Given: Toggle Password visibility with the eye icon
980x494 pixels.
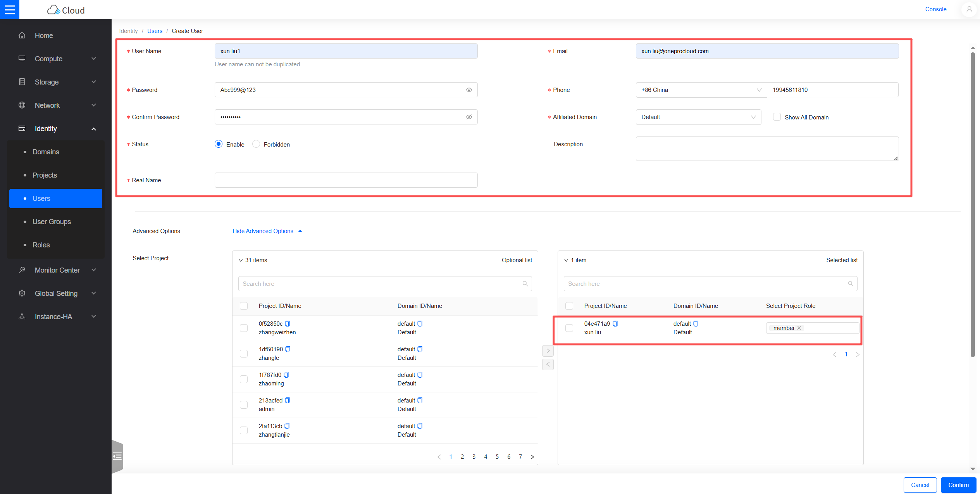Looking at the screenshot, I should tap(469, 90).
